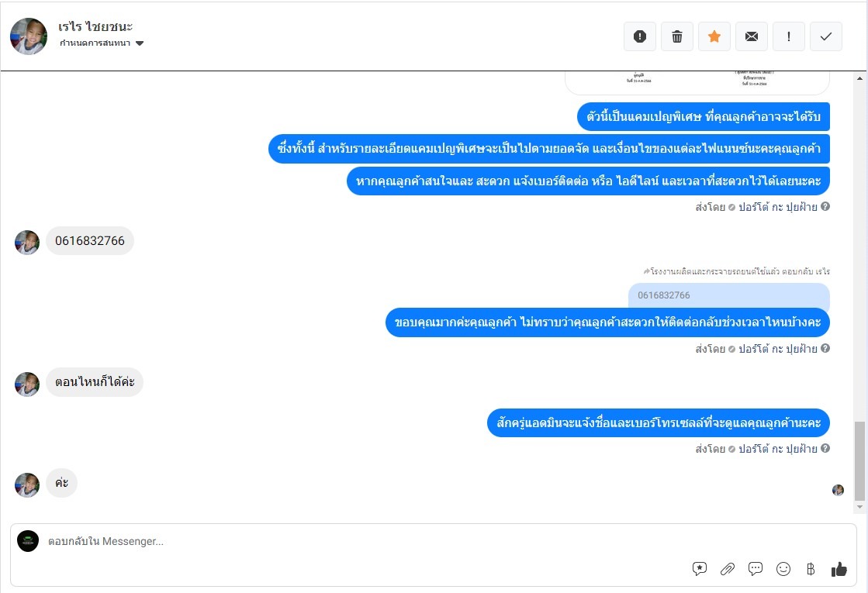Open saved replies star bubble icon
Screen dimensions: 868x593
700,569
